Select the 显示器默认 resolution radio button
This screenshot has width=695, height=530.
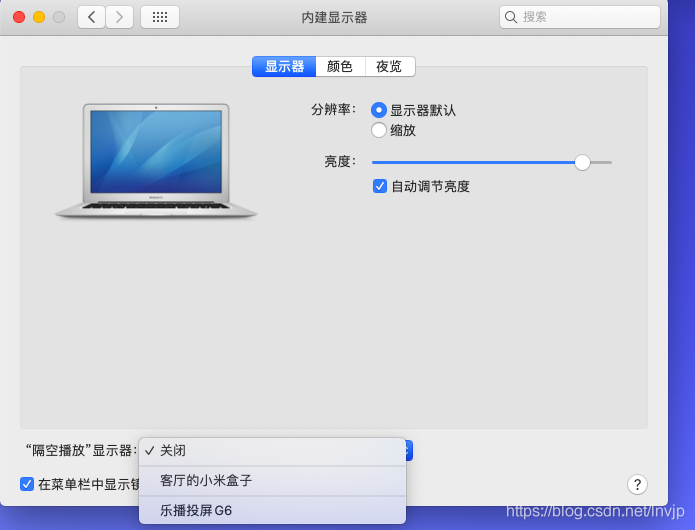click(x=379, y=110)
